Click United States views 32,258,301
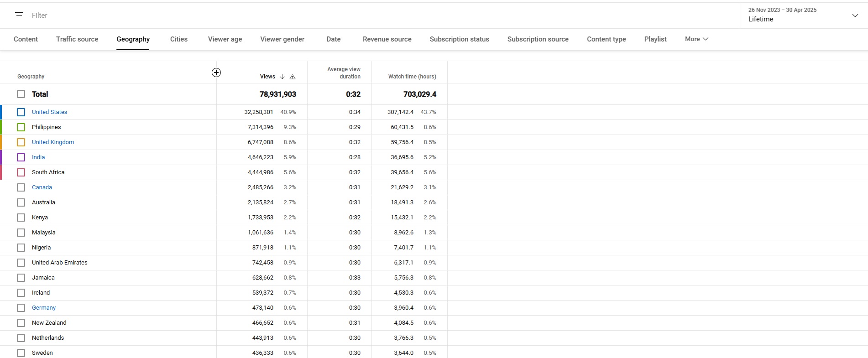The image size is (868, 358). [259, 112]
